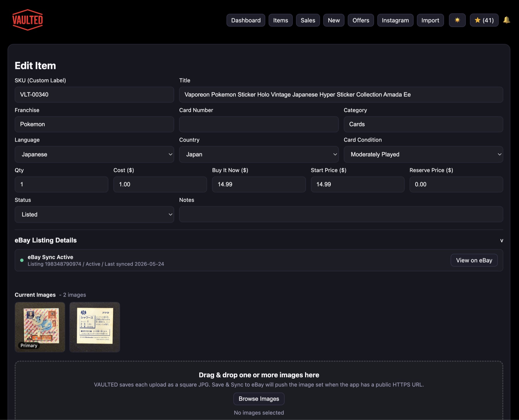Click the empty Card Number field
This screenshot has width=519, height=420.
point(259,124)
